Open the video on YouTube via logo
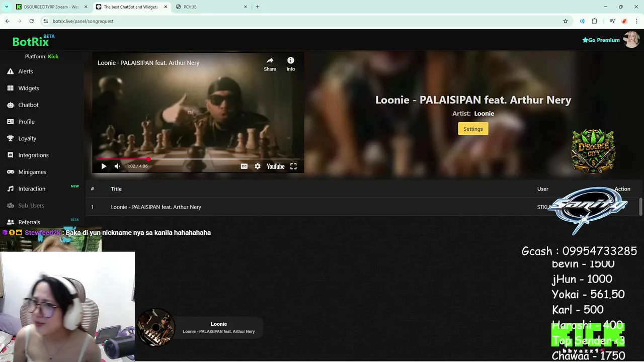Viewport: 644px width, 362px height. pyautogui.click(x=275, y=166)
